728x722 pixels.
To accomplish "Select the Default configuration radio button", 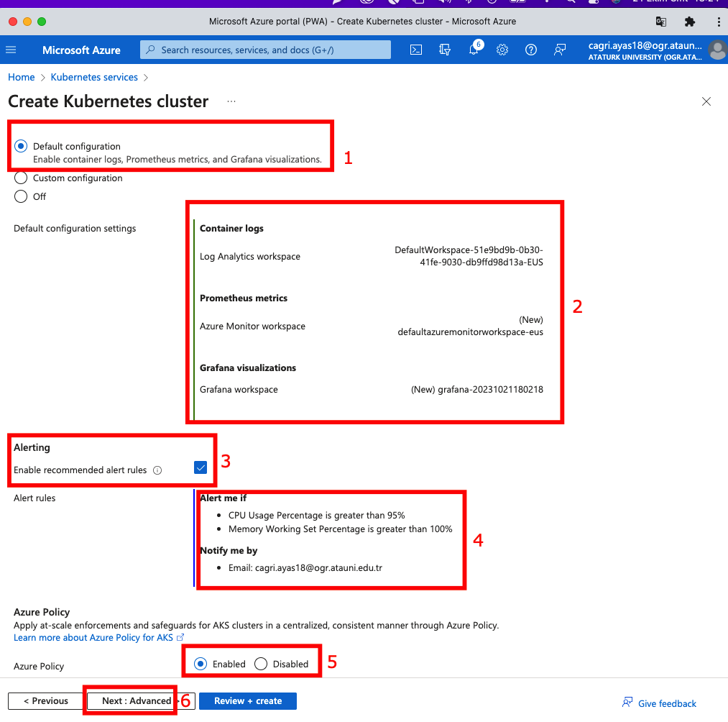I will tap(21, 146).
